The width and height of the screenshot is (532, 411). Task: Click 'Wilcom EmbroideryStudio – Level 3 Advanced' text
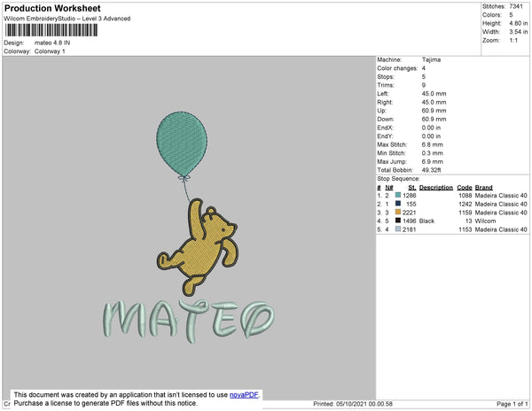pos(67,19)
